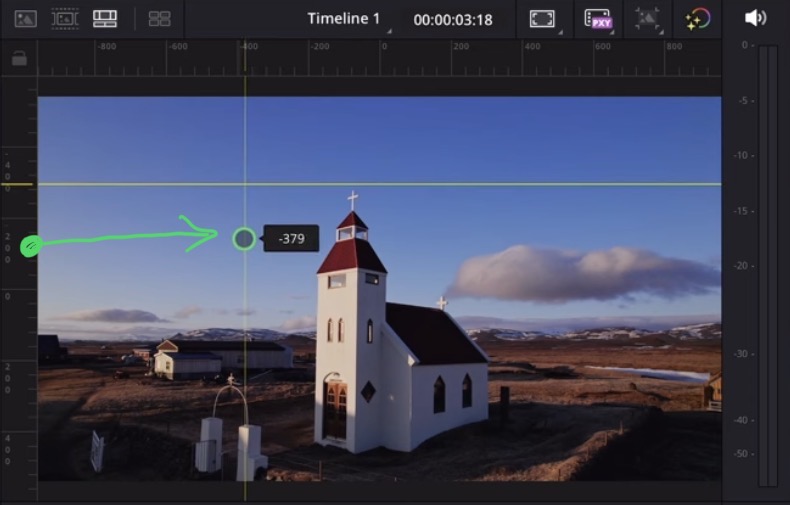Click the green dot on left ruler
790x505 pixels.
30,245
